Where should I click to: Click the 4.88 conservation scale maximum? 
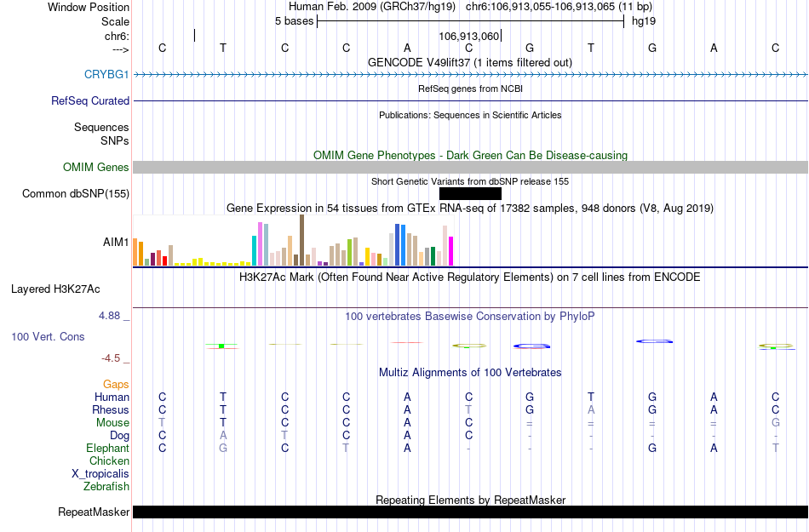(109, 316)
